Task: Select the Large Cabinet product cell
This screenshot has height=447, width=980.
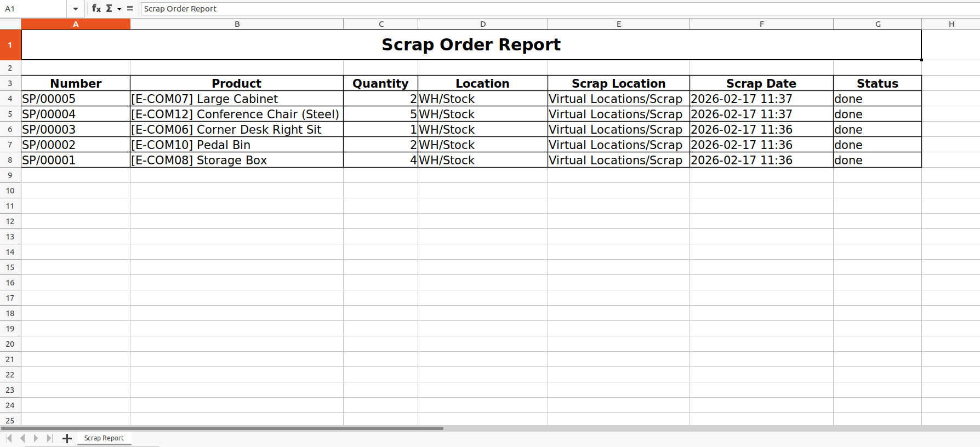Action: [237, 99]
